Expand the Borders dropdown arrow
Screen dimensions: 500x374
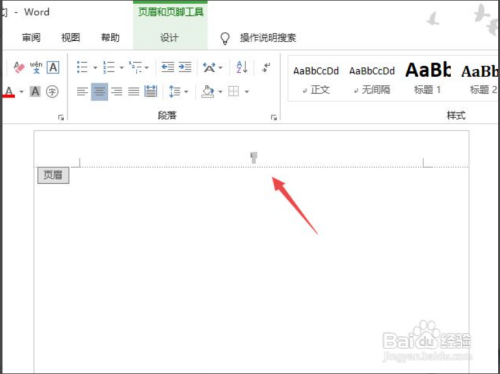247,92
